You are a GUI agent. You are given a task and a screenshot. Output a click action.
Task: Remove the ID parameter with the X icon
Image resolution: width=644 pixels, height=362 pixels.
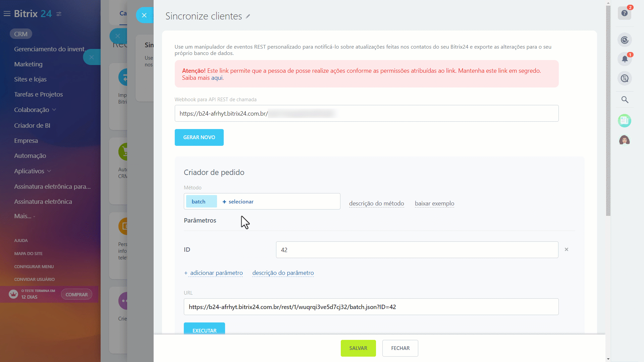click(x=567, y=249)
